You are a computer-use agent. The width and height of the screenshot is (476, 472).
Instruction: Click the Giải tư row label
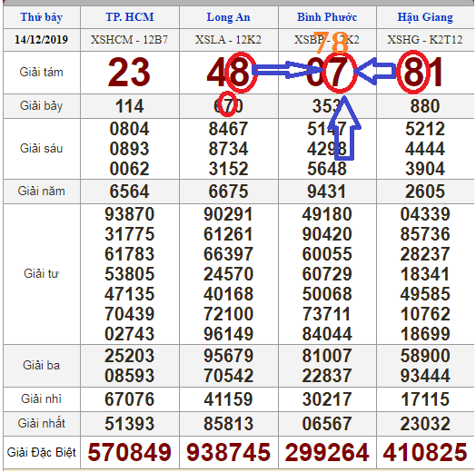click(x=41, y=273)
